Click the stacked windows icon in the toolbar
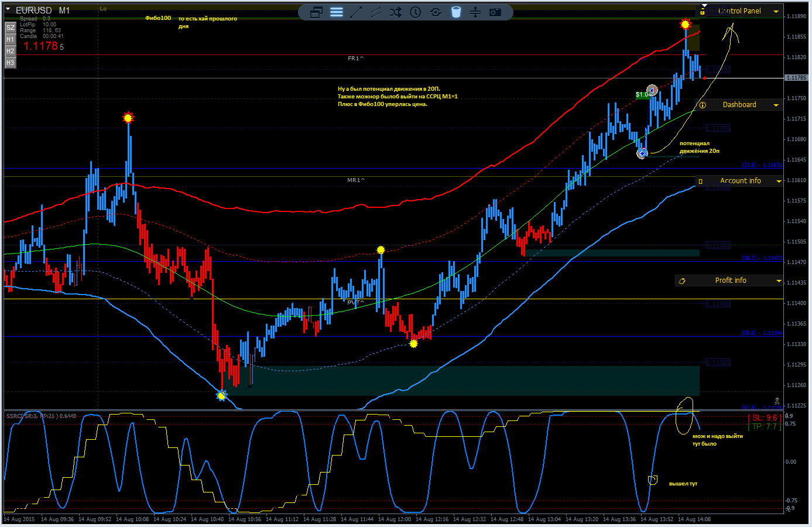 click(317, 12)
